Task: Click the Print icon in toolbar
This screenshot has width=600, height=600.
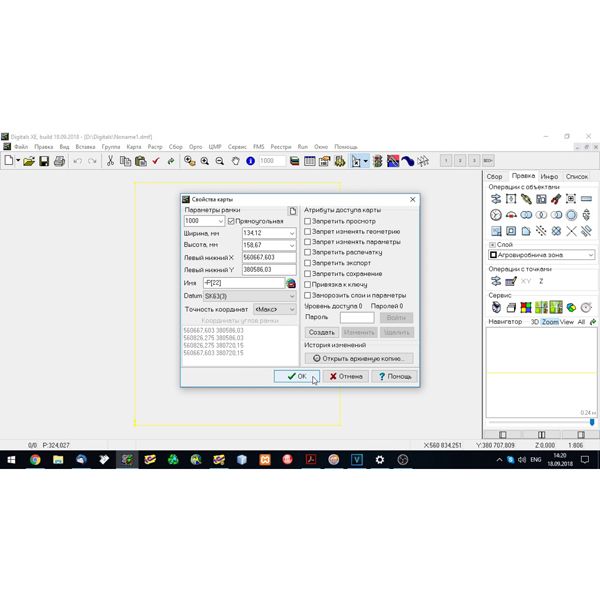Action: point(59,161)
